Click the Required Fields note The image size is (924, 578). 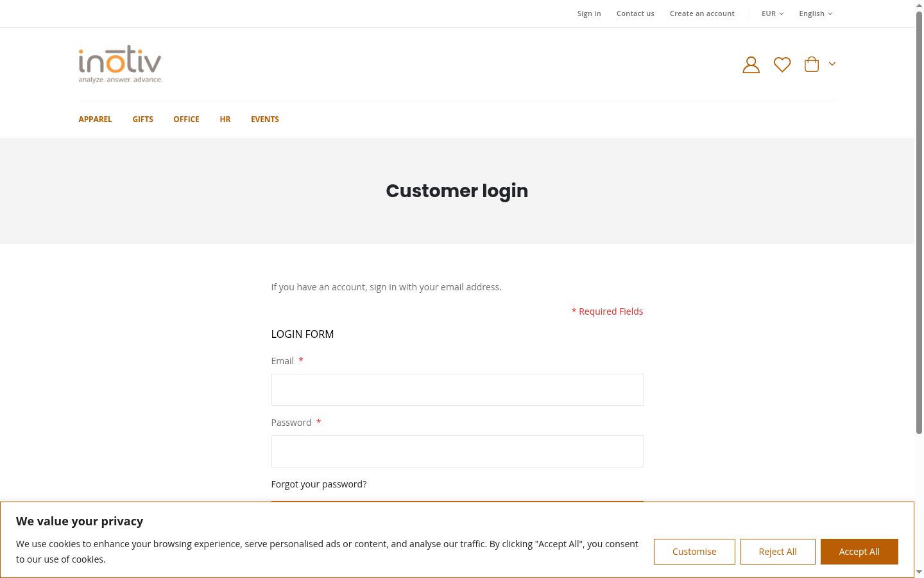[607, 311]
